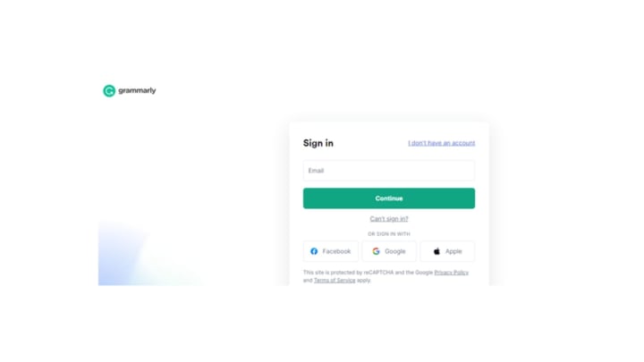Viewport: 644px width, 362px height.
Task: Sign in with the Facebook button
Action: [x=331, y=251]
